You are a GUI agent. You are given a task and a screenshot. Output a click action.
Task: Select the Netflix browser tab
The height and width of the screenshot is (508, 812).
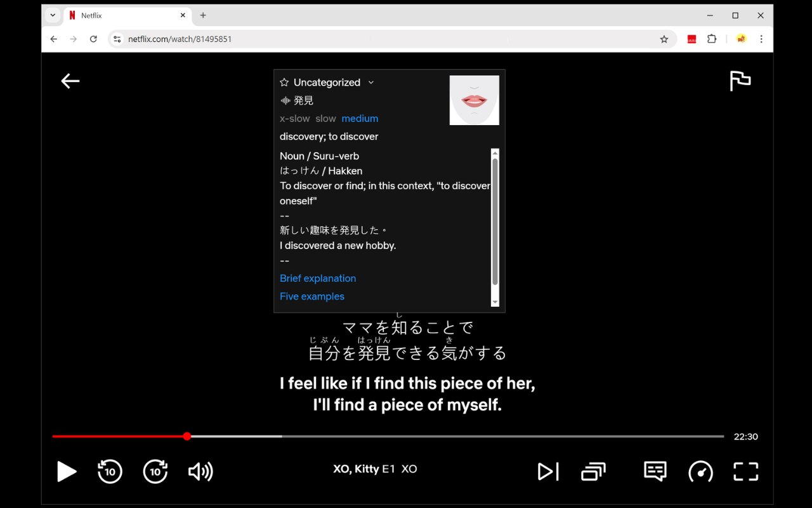[x=127, y=15]
